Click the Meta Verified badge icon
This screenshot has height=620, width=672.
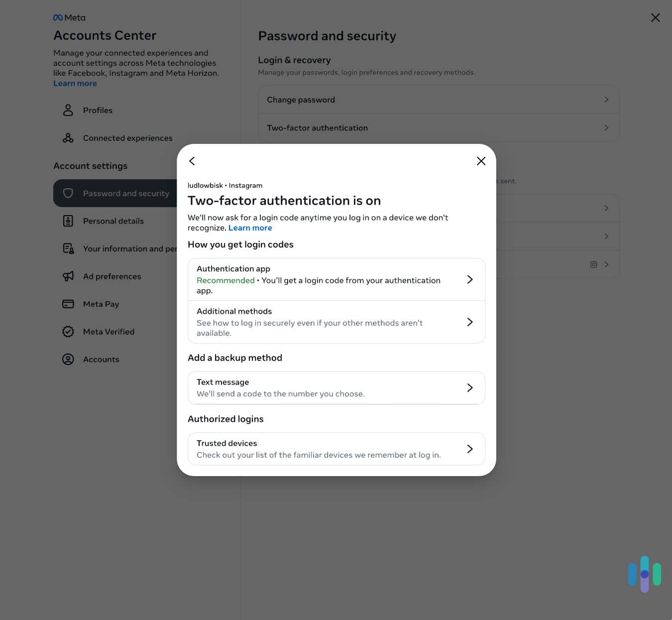click(x=68, y=331)
